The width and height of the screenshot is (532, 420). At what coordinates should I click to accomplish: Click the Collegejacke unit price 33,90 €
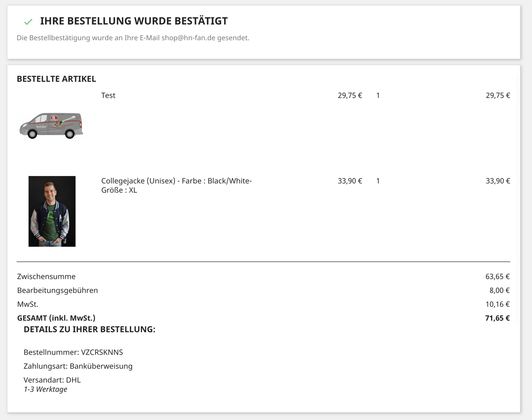click(350, 181)
